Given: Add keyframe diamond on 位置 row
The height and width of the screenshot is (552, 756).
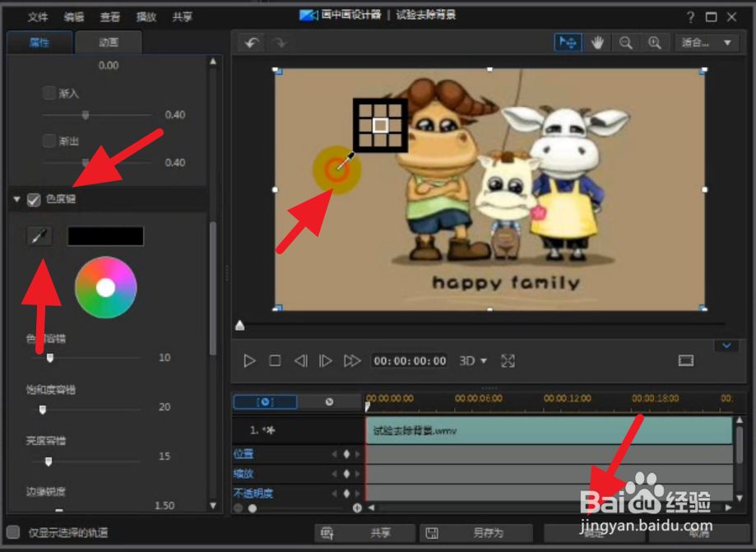Looking at the screenshot, I should coord(346,453).
